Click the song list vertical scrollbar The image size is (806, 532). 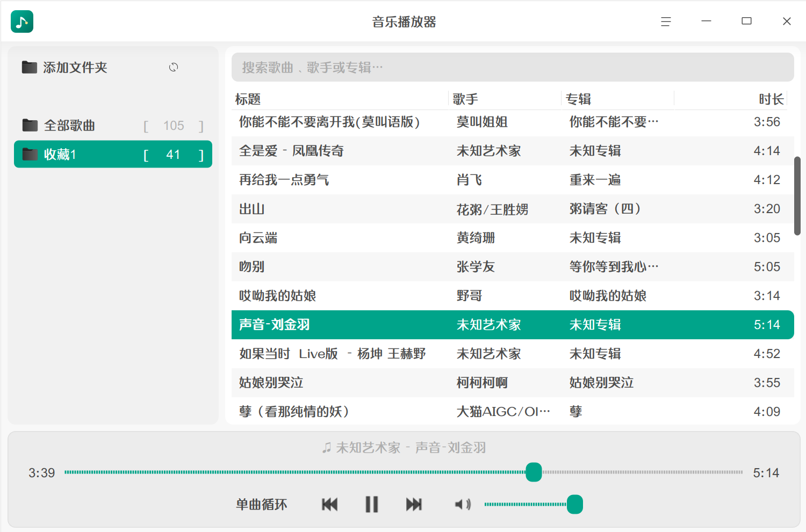coord(797,196)
